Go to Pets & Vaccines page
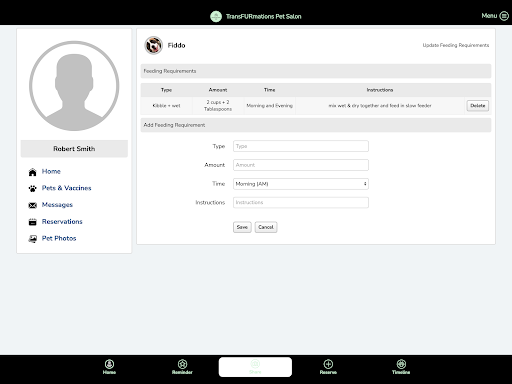The image size is (512, 384). [x=66, y=188]
